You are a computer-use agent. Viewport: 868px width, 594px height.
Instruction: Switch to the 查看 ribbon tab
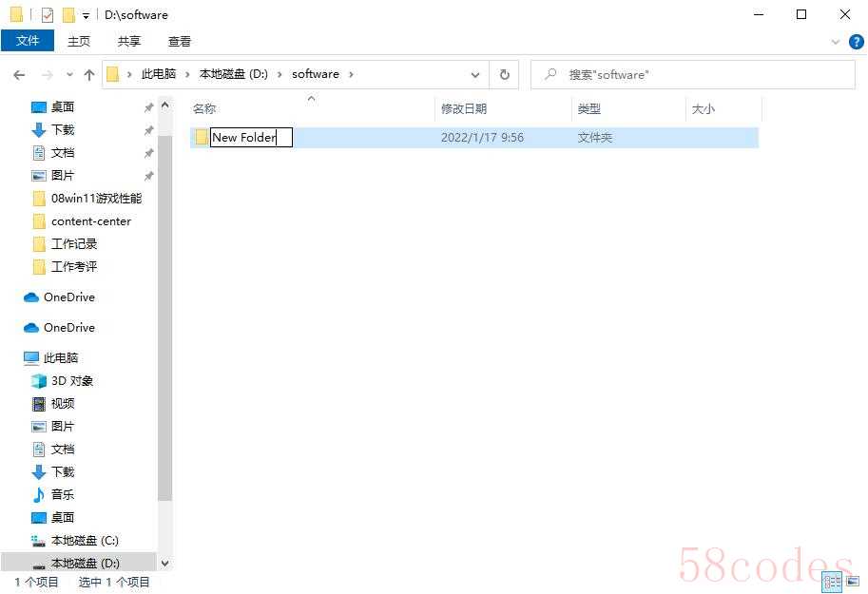pos(180,41)
